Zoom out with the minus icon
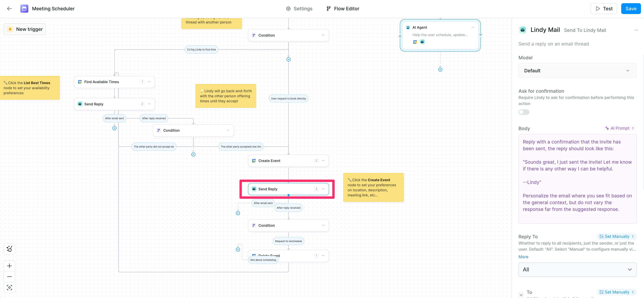Viewport: 644px width, 298px height. 9,277
